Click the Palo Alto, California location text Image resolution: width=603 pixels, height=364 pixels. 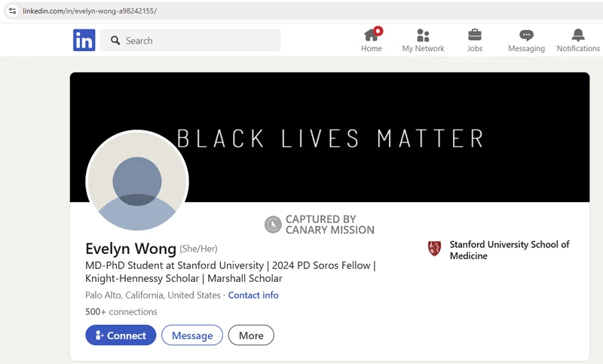(153, 295)
